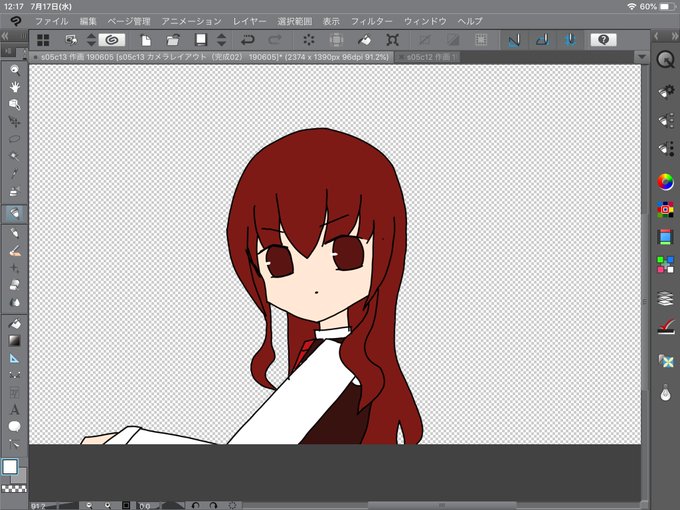Rotate canvas left in status bar
680x510 pixels.
(x=196, y=505)
